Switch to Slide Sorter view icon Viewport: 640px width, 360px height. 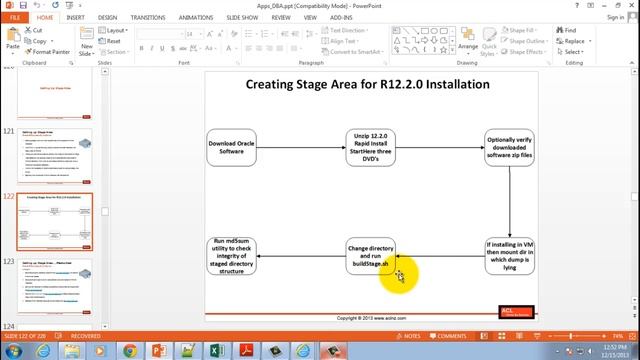tap(502, 336)
